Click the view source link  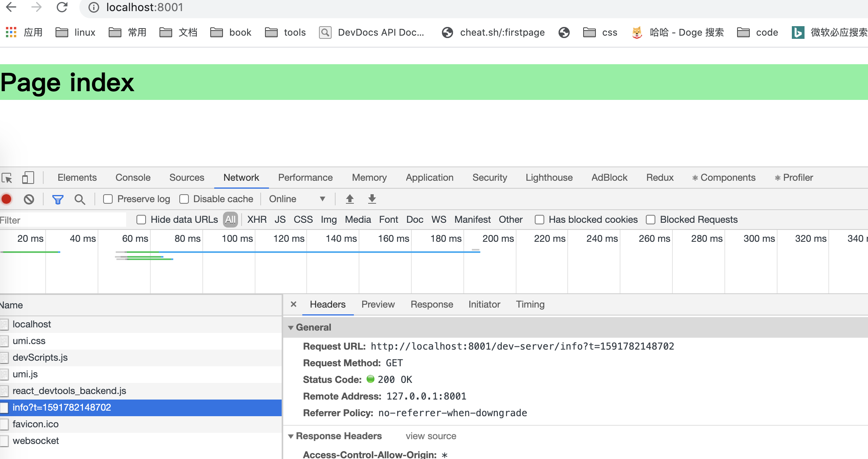tap(431, 436)
